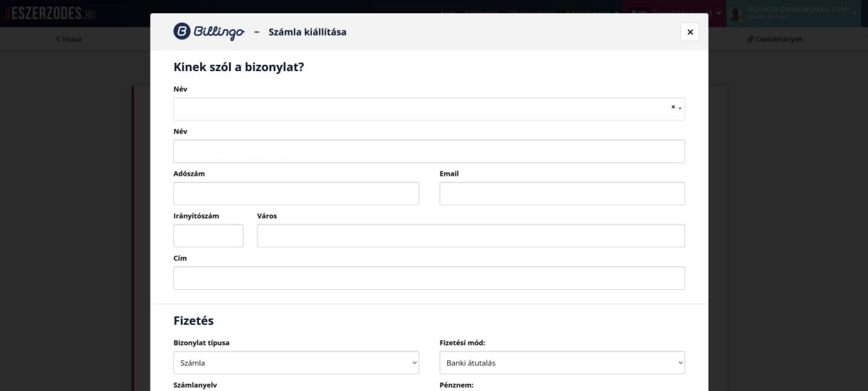This screenshot has width=868, height=391.
Task: Open the Csatolmányok link
Action: click(778, 39)
